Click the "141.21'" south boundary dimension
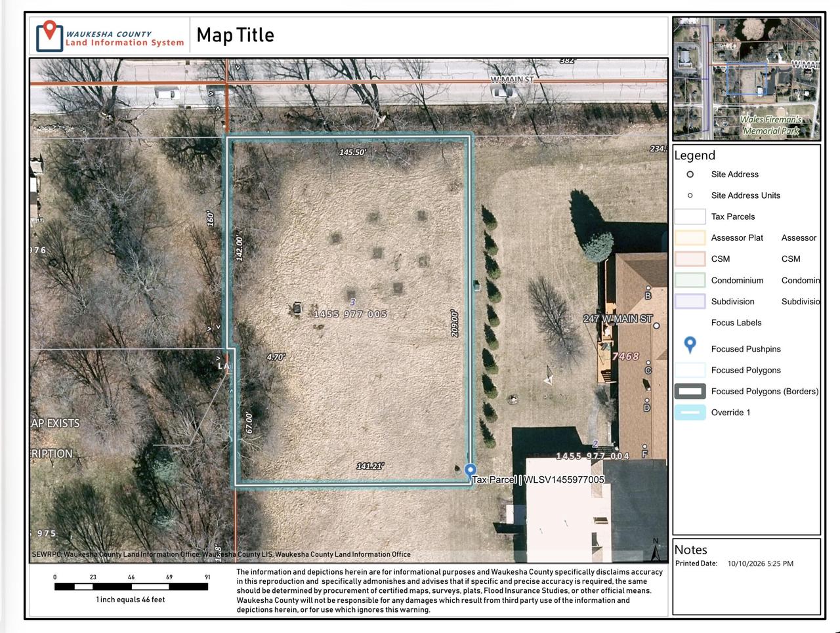 [370, 466]
